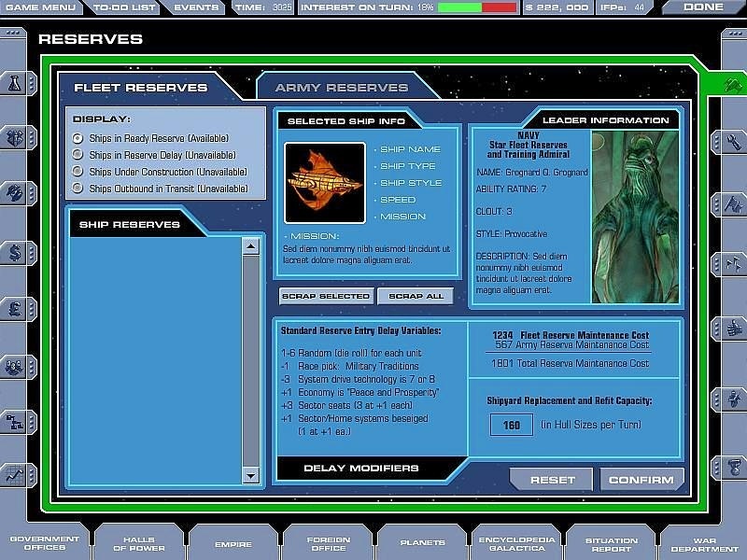The width and height of the screenshot is (747, 560).
Task: Choose Ships Under Construction radio button
Action: pyautogui.click(x=78, y=172)
